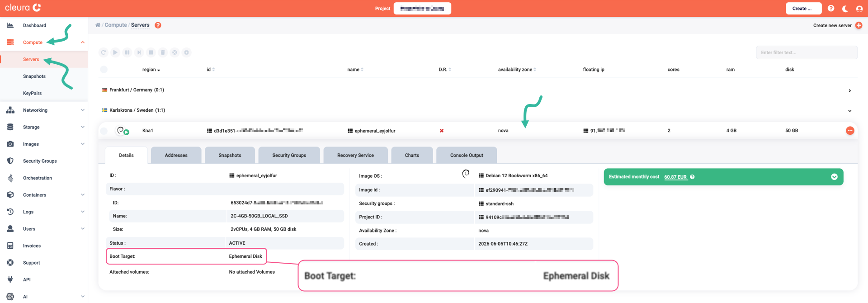Expand the Frankfurt / Germany region row
Viewport: 868px width, 303px height.
[x=850, y=90]
